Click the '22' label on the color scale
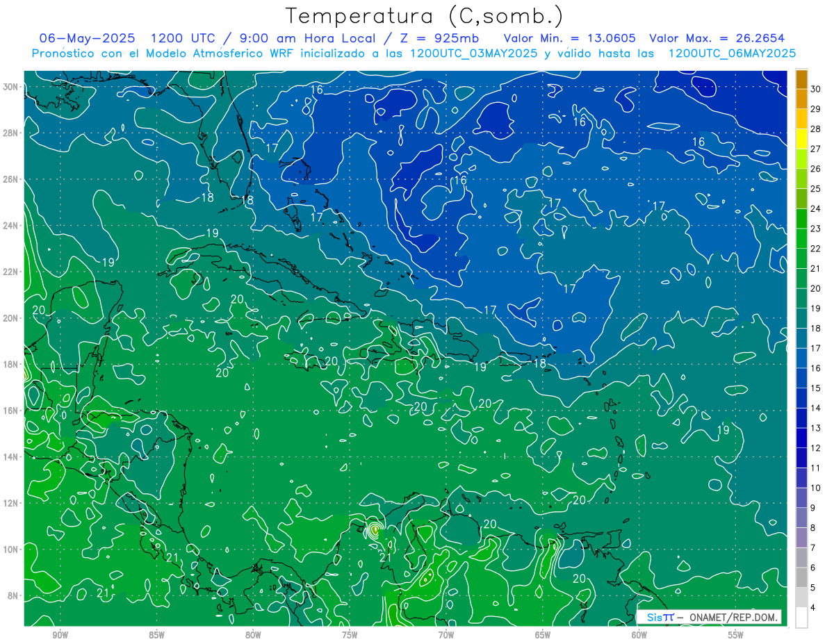This screenshot has width=834, height=644. (815, 249)
